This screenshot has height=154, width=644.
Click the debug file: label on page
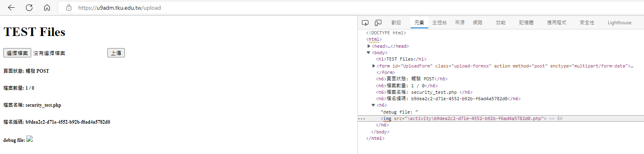coord(14,140)
